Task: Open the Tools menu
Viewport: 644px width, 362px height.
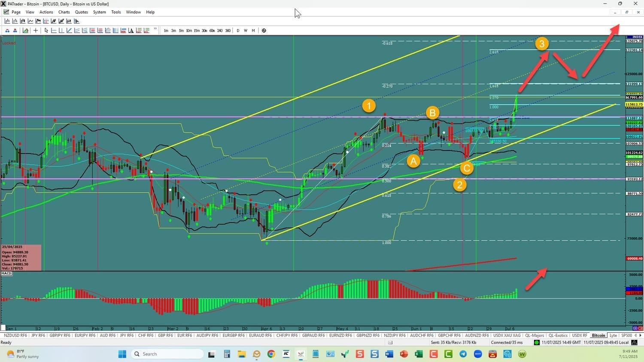Action: pos(116,12)
